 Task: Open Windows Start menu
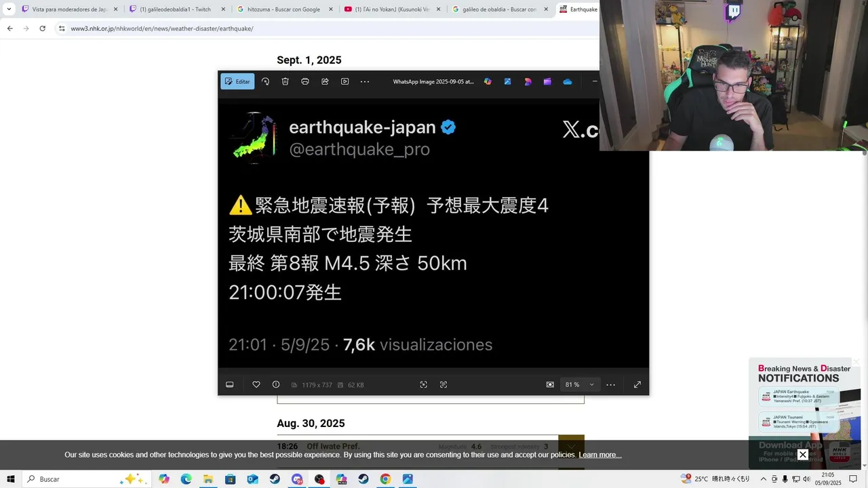11,479
